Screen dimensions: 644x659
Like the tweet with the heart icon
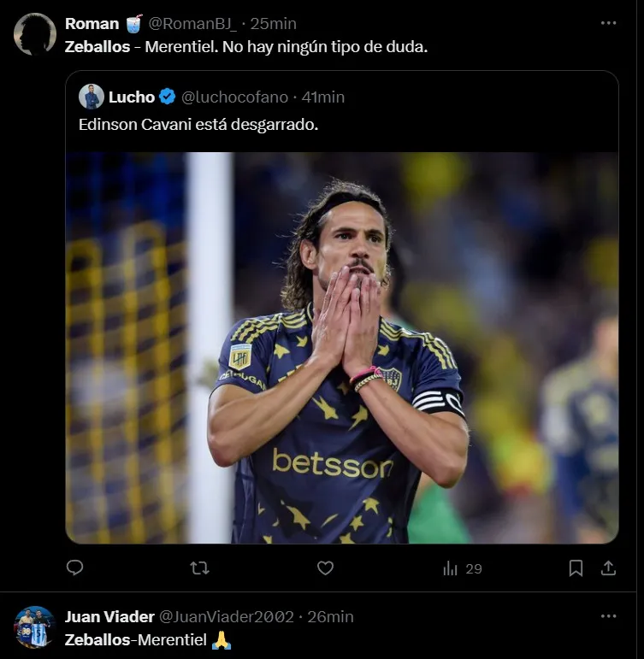325,568
